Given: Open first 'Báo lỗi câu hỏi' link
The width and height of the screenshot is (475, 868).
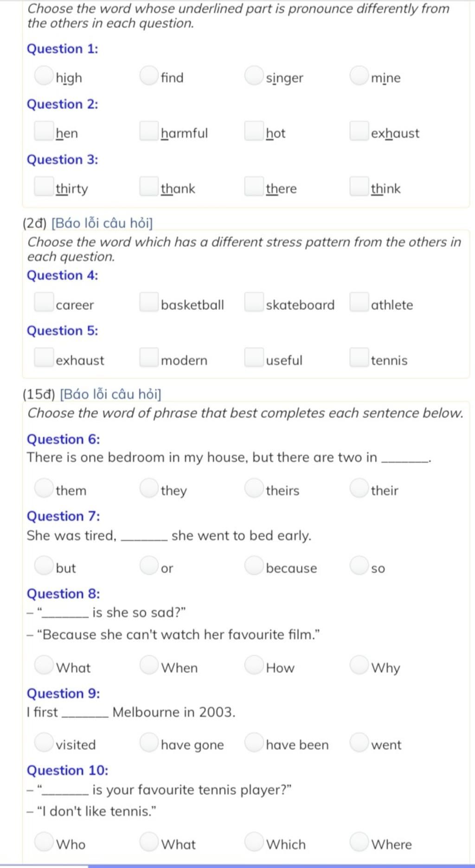Looking at the screenshot, I should [102, 223].
